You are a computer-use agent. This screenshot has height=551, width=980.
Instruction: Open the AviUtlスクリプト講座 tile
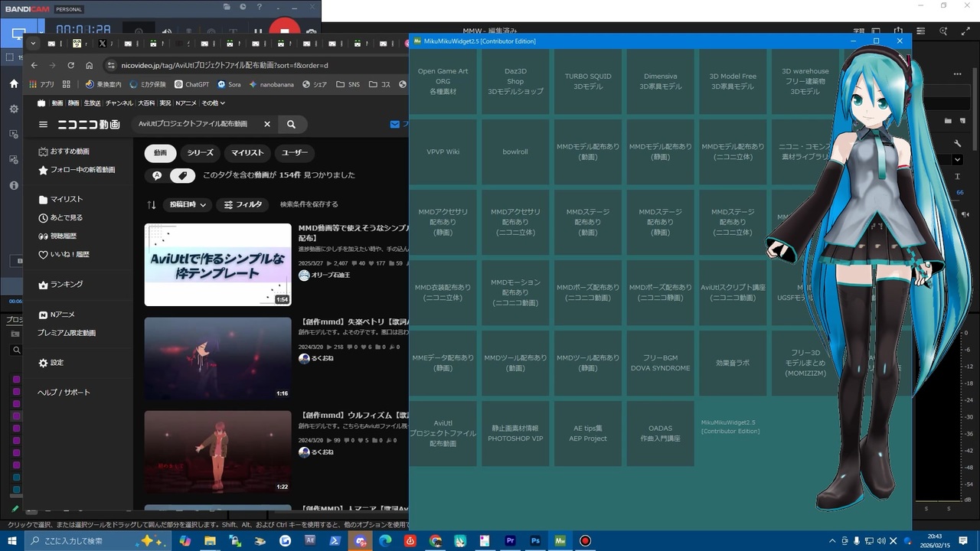point(733,292)
